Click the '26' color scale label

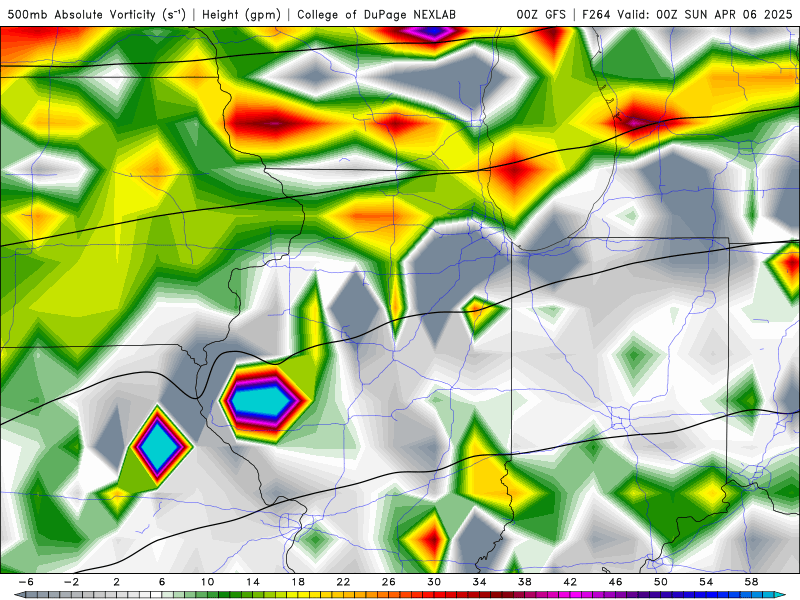[389, 582]
